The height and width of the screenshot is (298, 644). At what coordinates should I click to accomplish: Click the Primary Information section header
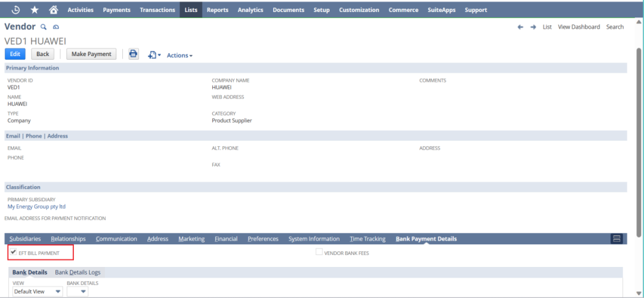[316, 68]
